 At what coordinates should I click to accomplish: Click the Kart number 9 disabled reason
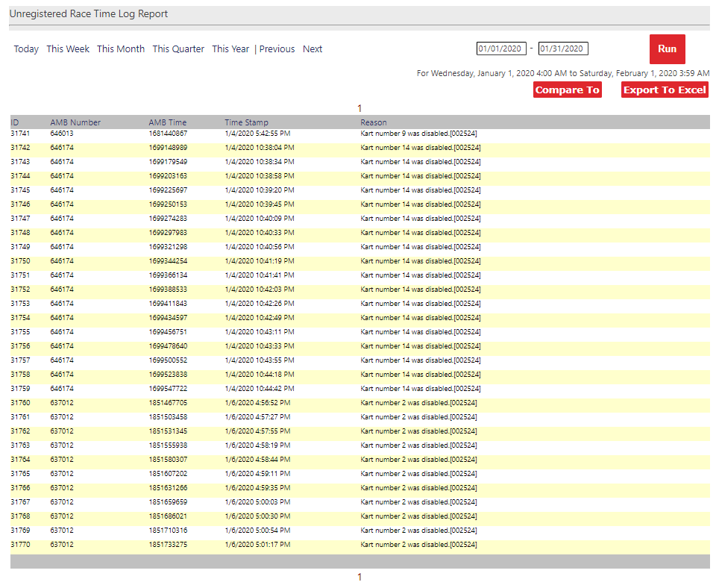418,134
